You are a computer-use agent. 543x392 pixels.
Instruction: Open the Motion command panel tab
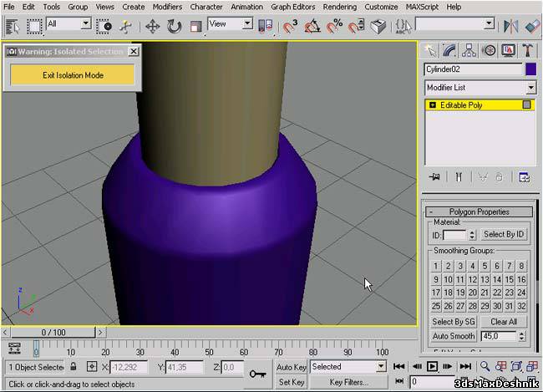coord(489,51)
